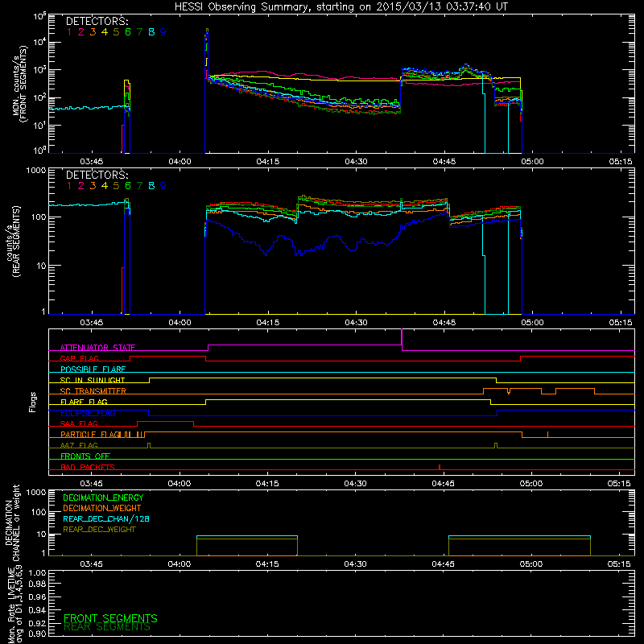The image size is (644, 644).
Task: Click the GAP_FLAG label
Action: coord(79,358)
